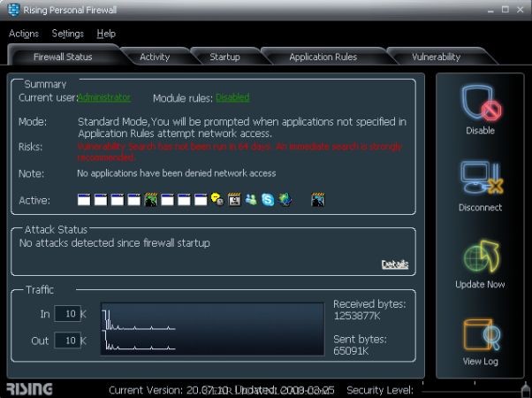
Task: Click the red vulnerability search risk warning
Action: click(239, 152)
